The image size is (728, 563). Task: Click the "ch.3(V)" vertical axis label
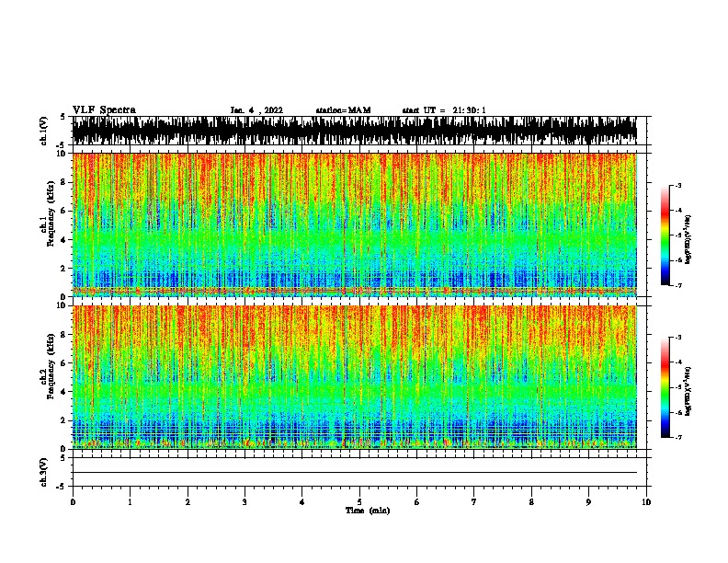point(44,472)
